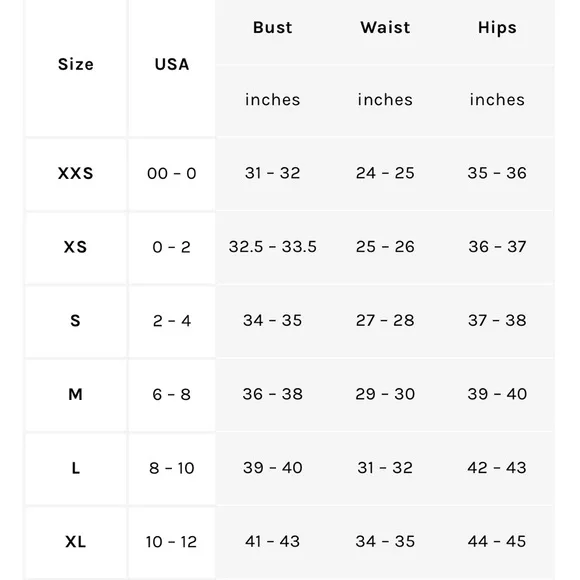Select the Bust column heading

tap(273, 28)
